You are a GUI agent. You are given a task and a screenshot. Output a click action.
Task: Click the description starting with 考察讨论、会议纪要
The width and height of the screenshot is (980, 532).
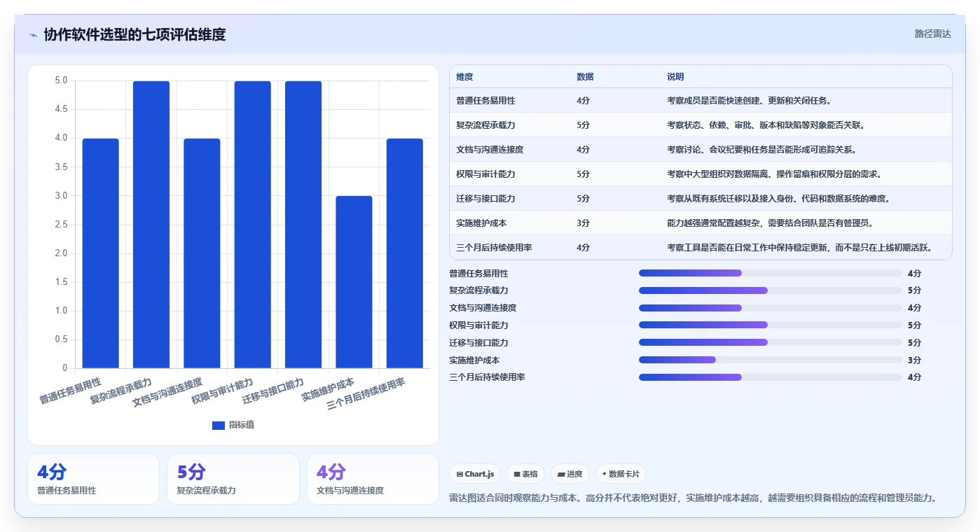click(x=761, y=150)
